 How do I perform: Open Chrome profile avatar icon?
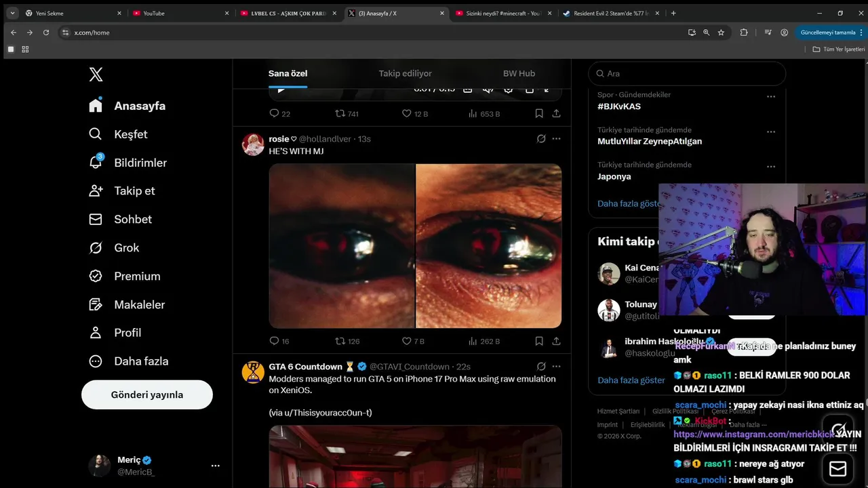tap(785, 32)
